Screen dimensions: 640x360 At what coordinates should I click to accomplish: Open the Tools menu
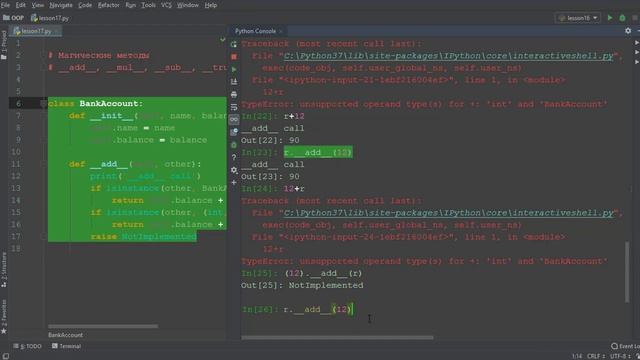tap(148, 5)
